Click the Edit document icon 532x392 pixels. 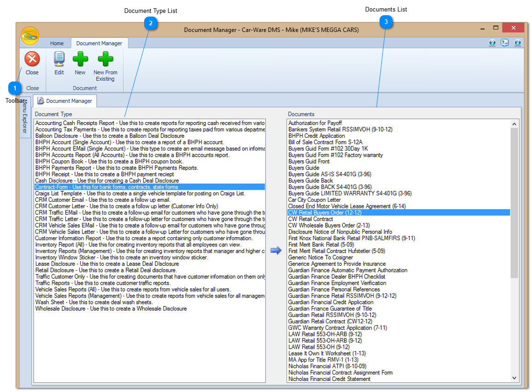point(59,59)
